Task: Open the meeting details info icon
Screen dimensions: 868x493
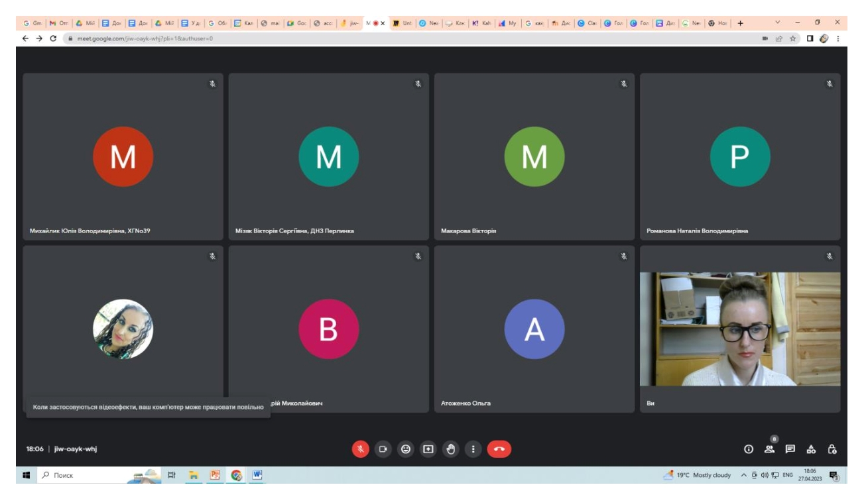Action: (x=749, y=449)
